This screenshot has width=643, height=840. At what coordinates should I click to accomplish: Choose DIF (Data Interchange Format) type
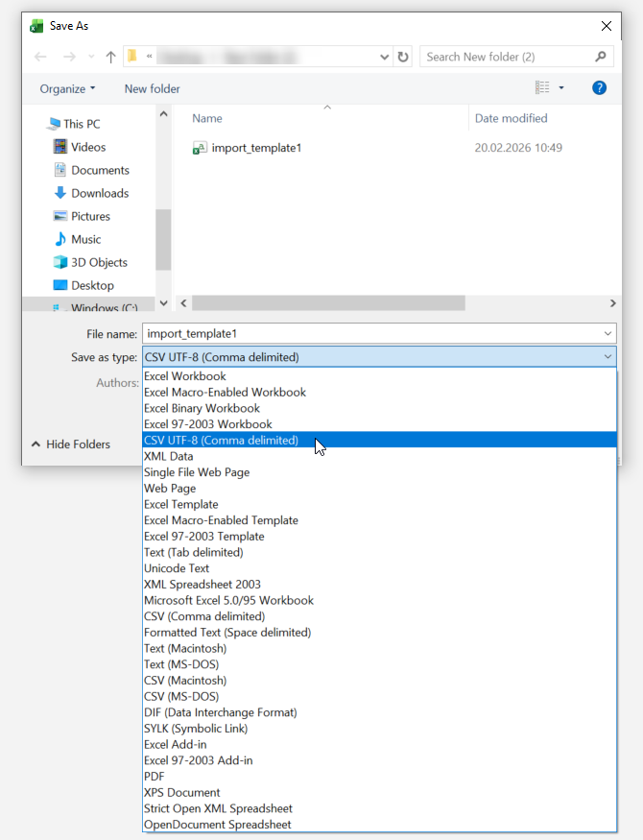pos(380,712)
